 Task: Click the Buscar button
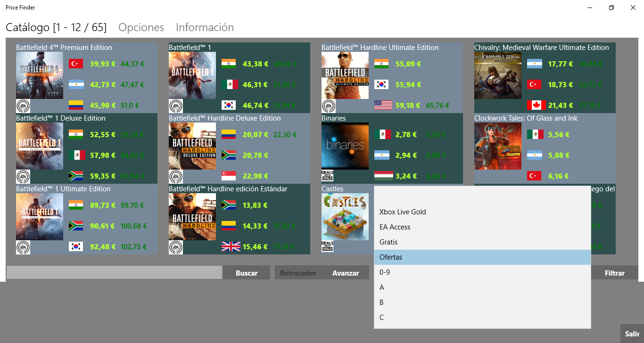(247, 273)
